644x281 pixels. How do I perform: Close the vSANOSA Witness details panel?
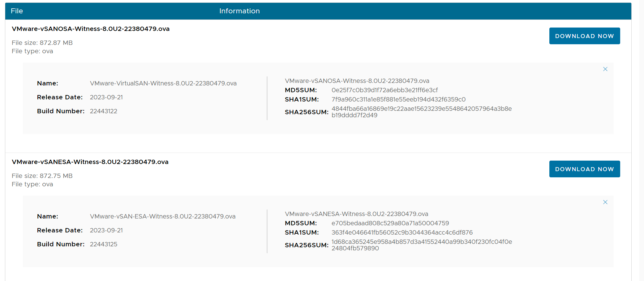pos(605,69)
